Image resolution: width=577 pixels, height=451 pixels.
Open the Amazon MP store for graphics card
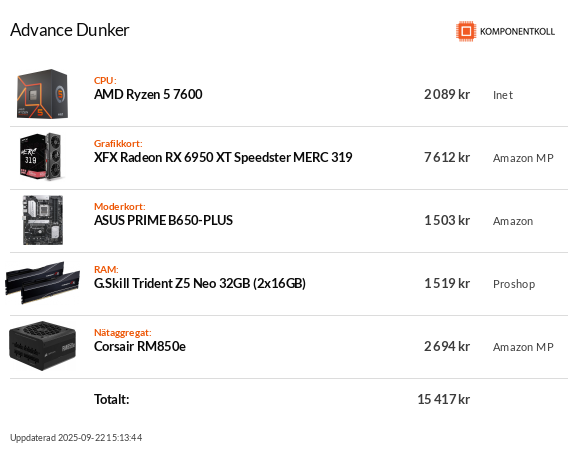pos(523,158)
